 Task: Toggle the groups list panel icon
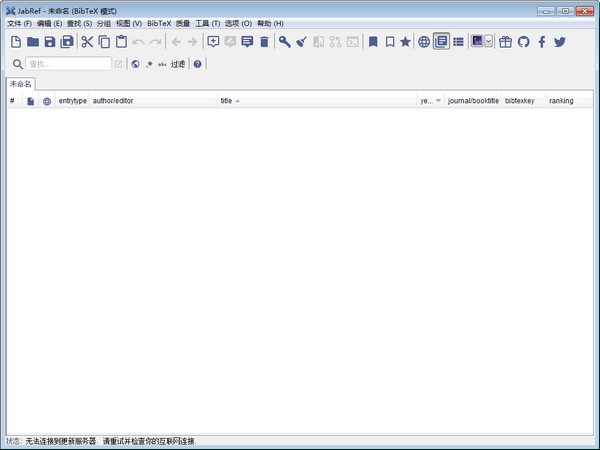pos(458,42)
